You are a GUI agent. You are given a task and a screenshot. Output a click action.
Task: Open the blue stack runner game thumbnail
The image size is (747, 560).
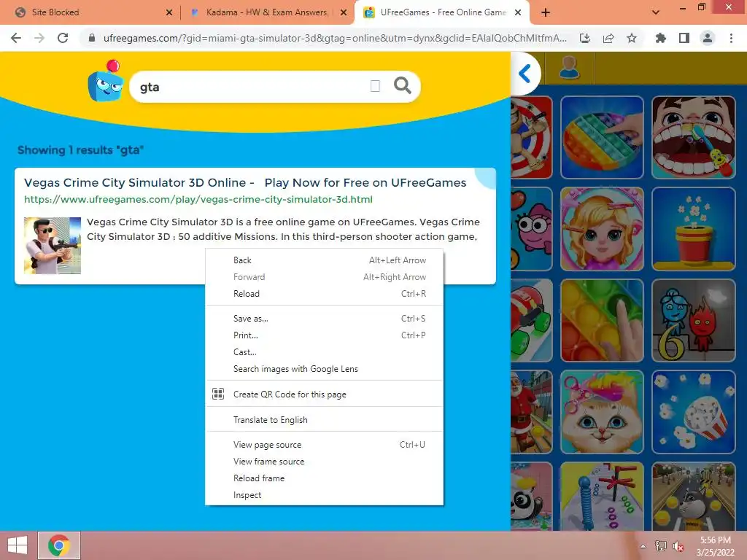point(602,496)
